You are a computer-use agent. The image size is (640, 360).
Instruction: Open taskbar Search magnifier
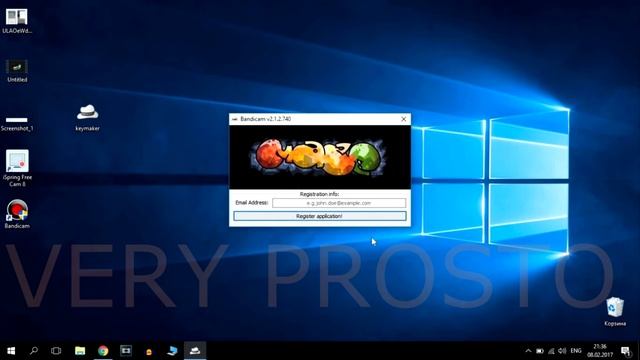click(34, 351)
